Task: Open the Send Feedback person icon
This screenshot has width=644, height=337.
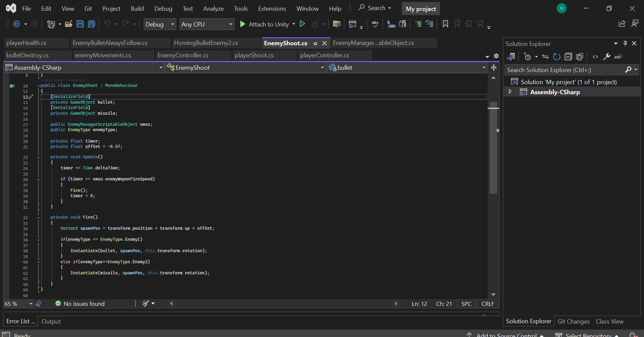Action: pyautogui.click(x=635, y=23)
